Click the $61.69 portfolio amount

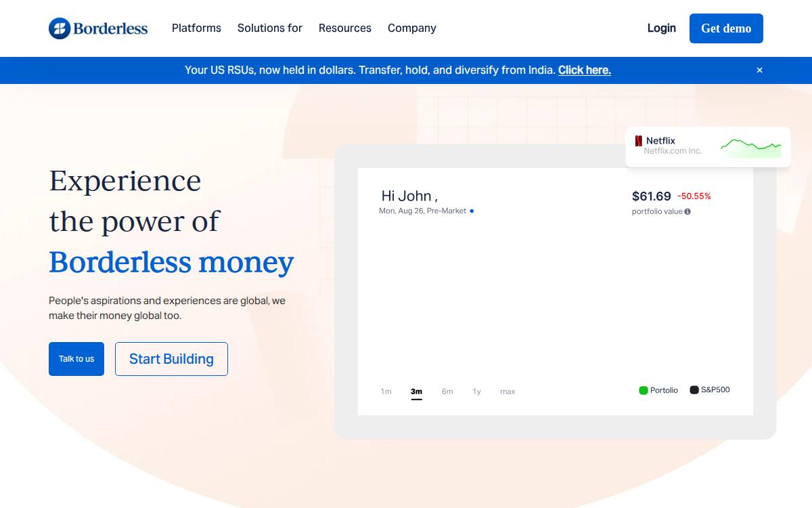click(x=652, y=196)
